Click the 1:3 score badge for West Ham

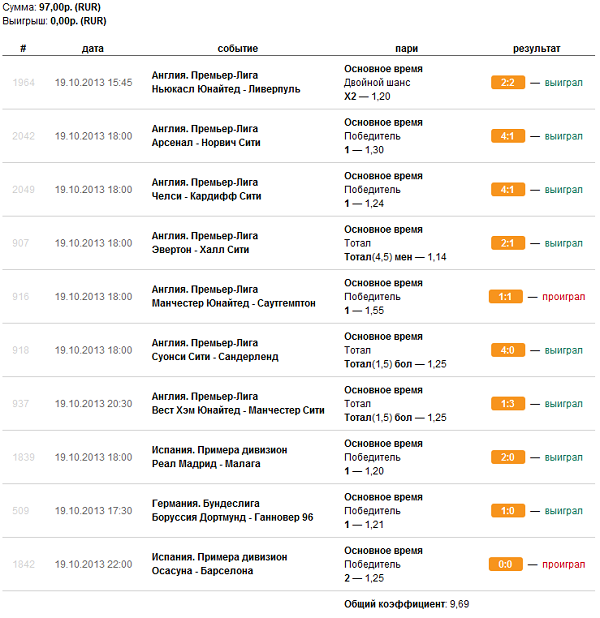pos(507,404)
